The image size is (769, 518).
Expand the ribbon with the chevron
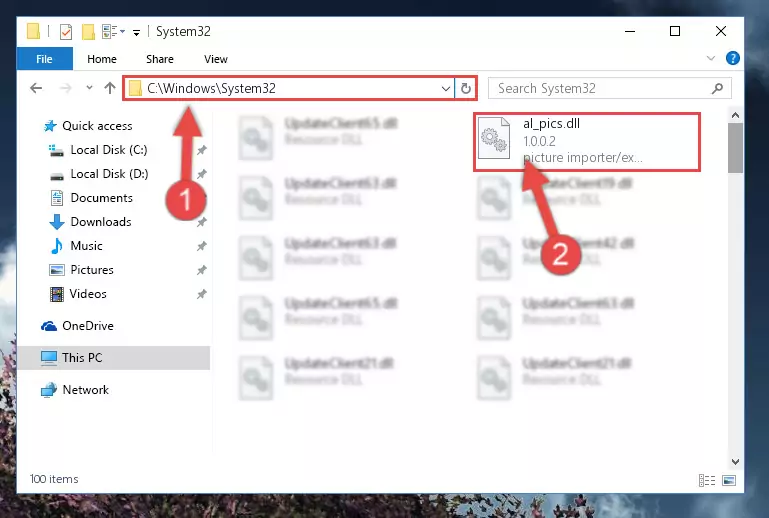tap(711, 58)
